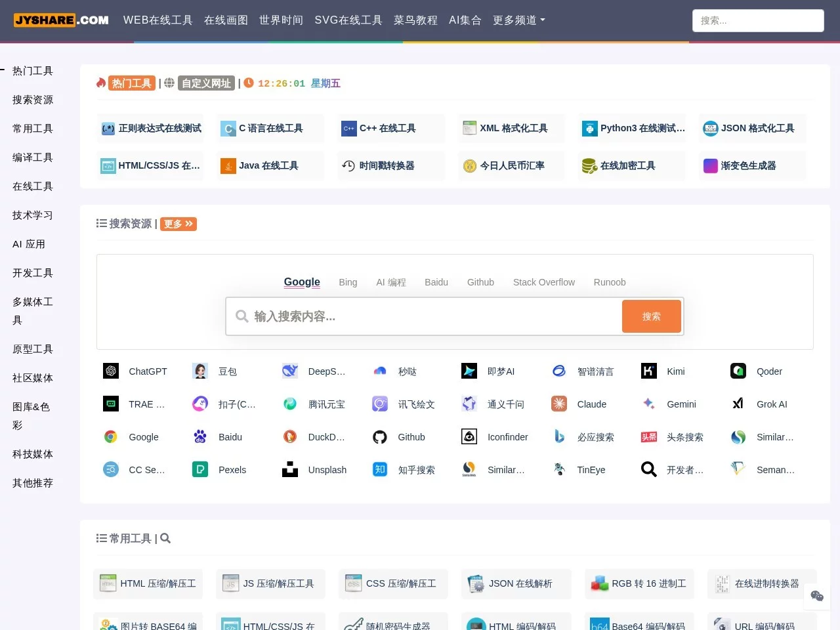Select the Stack Overflow search tab
The height and width of the screenshot is (630, 840).
[x=543, y=282]
